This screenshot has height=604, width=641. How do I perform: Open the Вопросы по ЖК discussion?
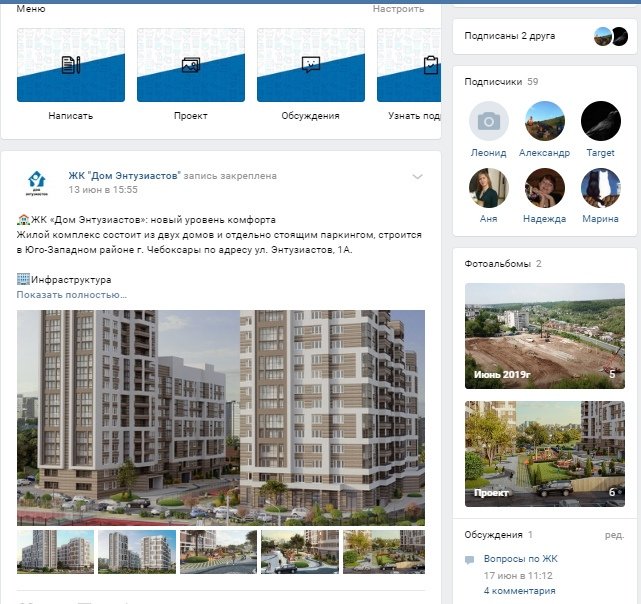click(x=520, y=559)
